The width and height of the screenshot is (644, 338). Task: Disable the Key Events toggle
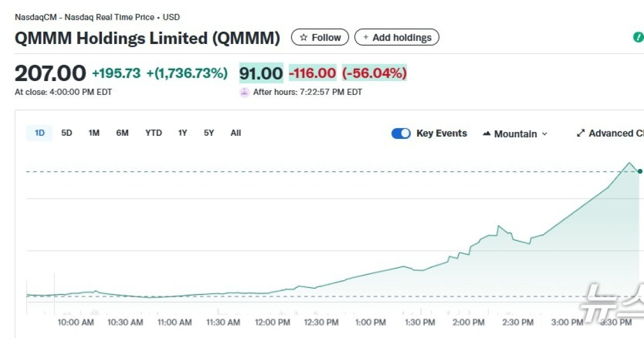click(401, 134)
